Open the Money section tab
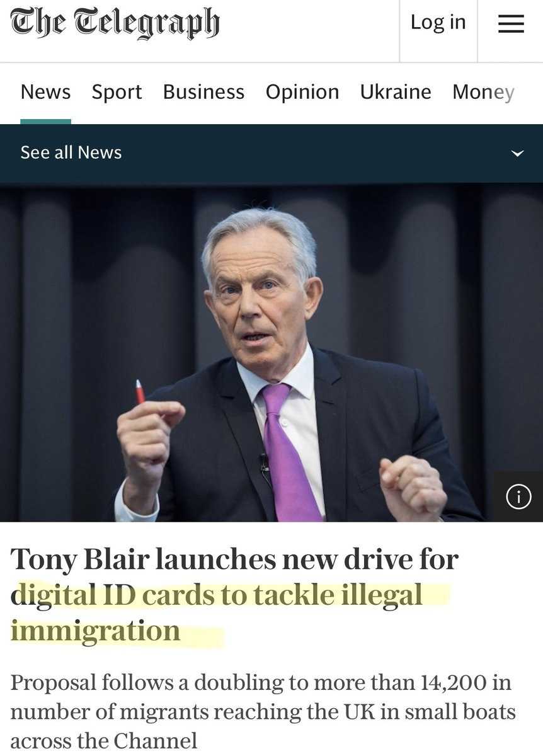The image size is (543, 756). tap(483, 92)
